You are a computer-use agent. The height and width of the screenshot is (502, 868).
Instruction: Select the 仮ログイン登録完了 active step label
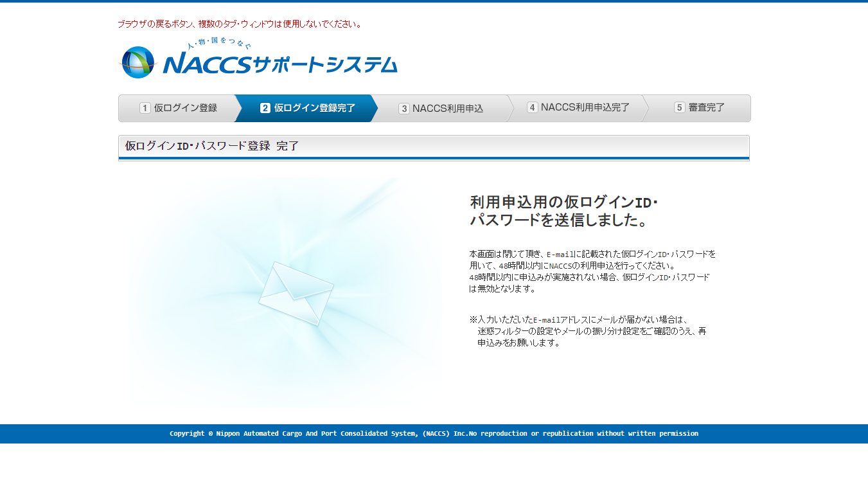click(x=315, y=108)
